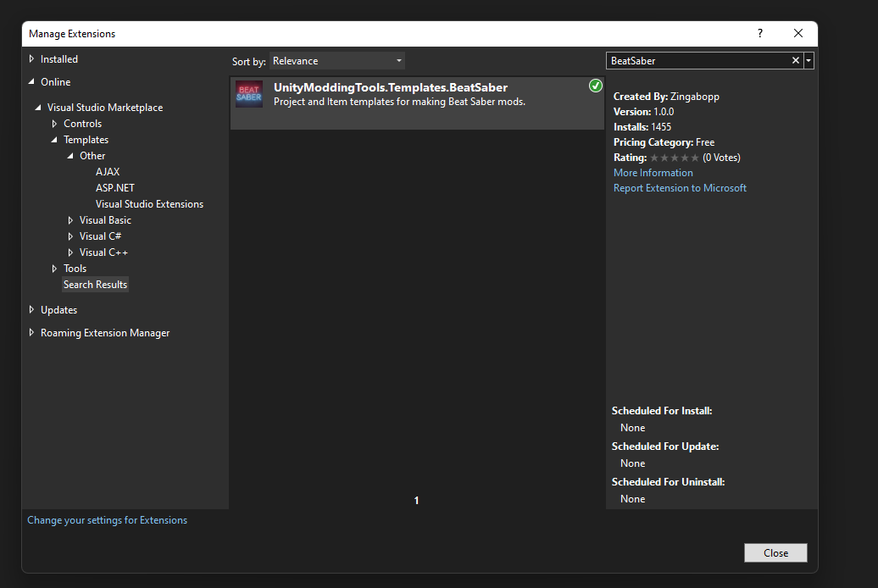Select Roaming Extension Manager category
The height and width of the screenshot is (588, 878).
tap(105, 333)
